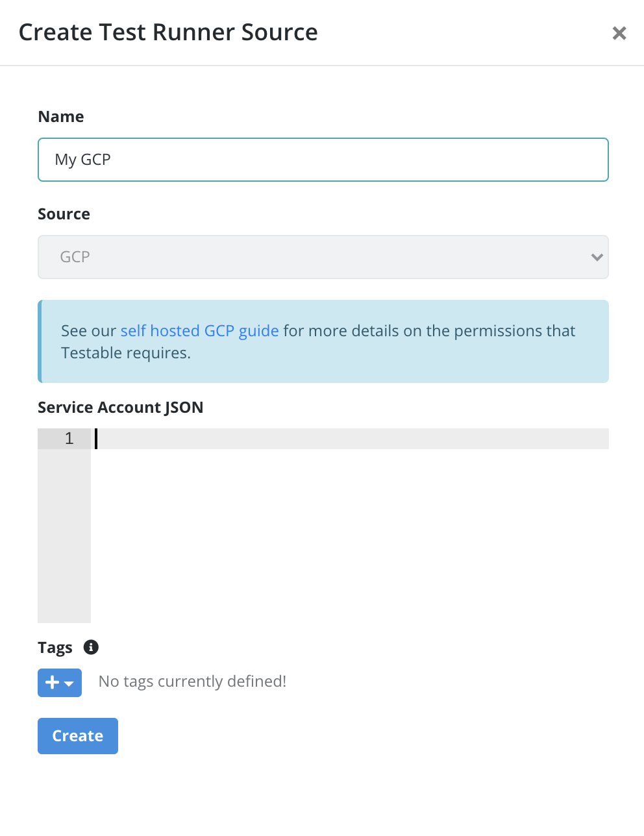Select line number 1 in editor gutter
The width and height of the screenshot is (644, 836).
[x=69, y=439]
